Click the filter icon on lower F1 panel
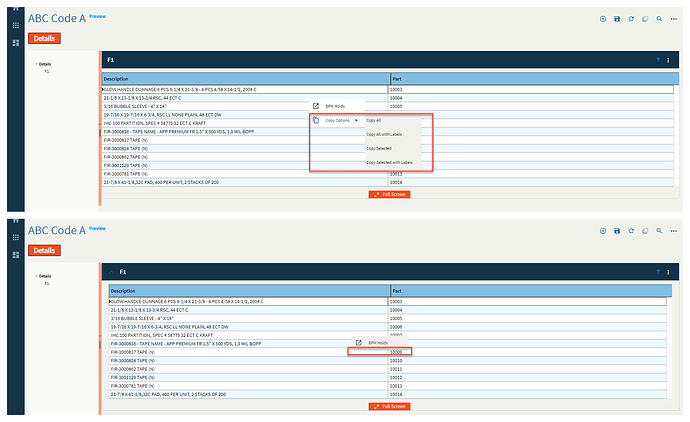Viewport: 690px width, 422px height. point(658,272)
